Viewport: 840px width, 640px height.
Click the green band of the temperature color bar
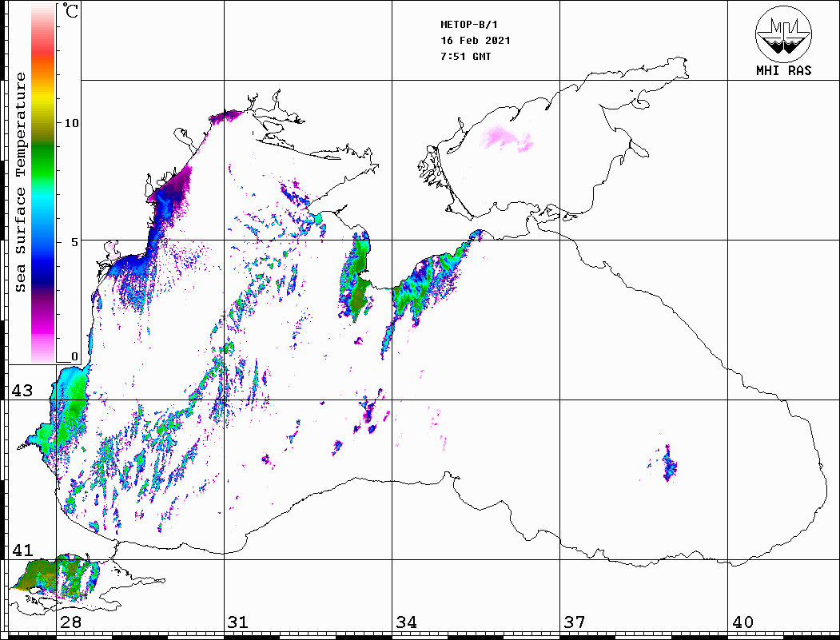click(x=43, y=161)
